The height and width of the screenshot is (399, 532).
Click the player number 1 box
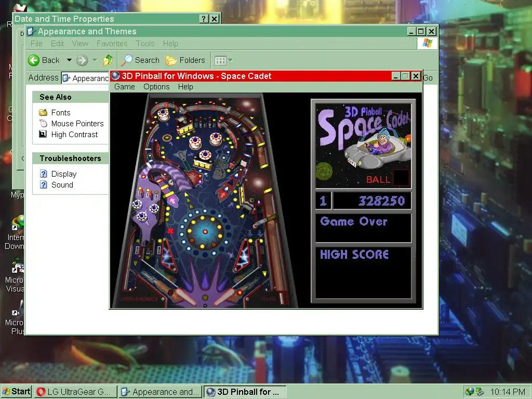coord(323,201)
